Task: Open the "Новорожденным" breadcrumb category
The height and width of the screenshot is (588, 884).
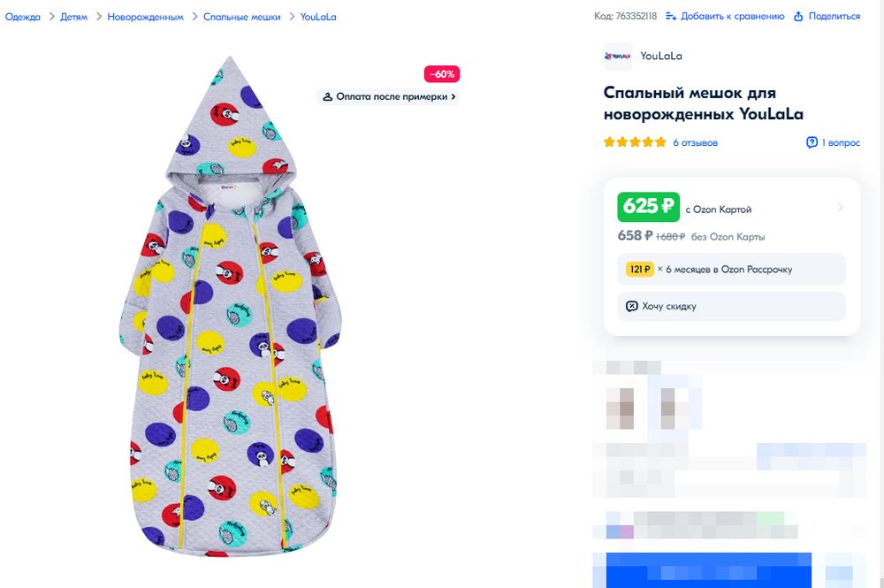Action: (x=146, y=17)
